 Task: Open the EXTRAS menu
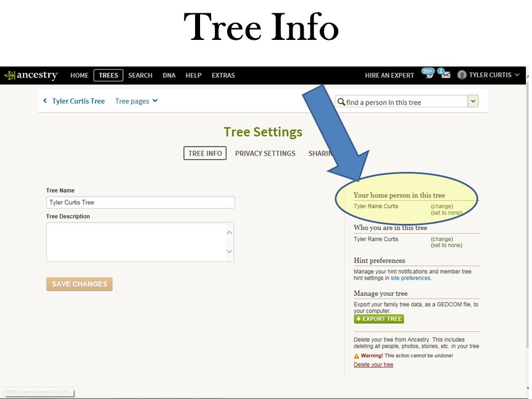pyautogui.click(x=223, y=75)
